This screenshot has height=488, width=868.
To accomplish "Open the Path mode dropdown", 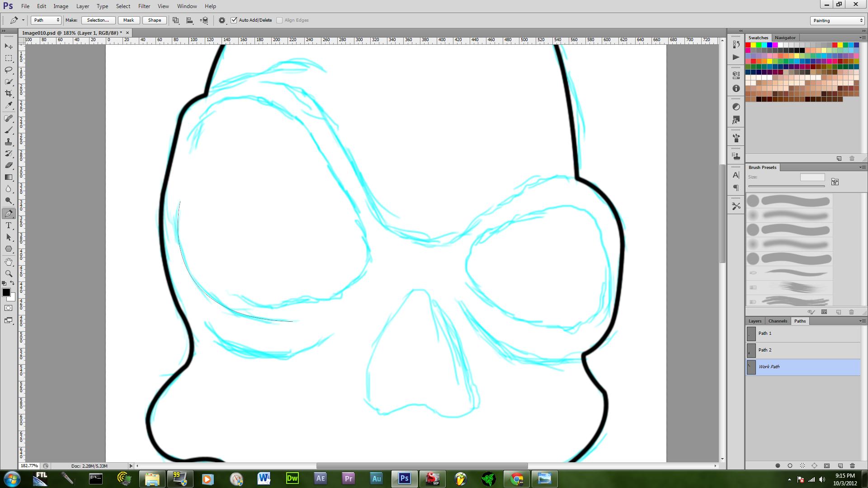I will [x=46, y=20].
